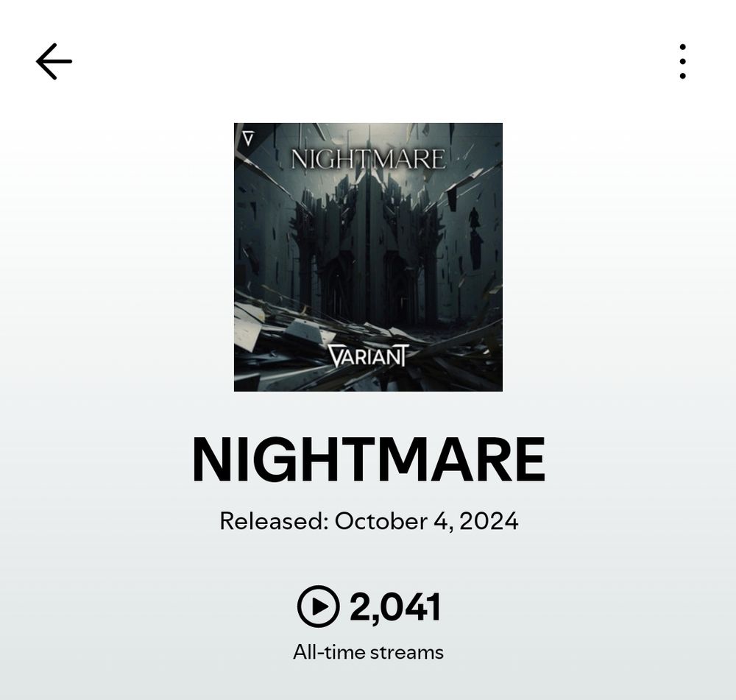Open the three-dot more options menu
Image resolution: width=736 pixels, height=700 pixels.
pos(682,62)
